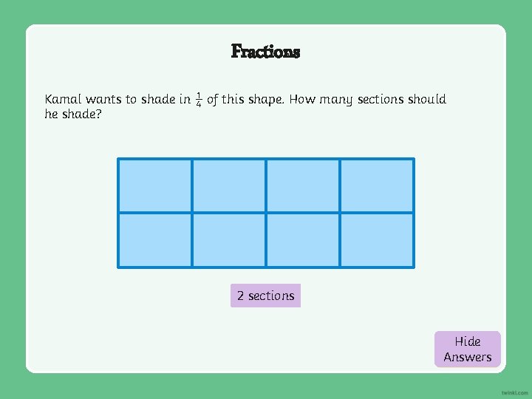Click the 1/4 fraction in the question
This screenshot has width=532, height=399.
coord(199,99)
